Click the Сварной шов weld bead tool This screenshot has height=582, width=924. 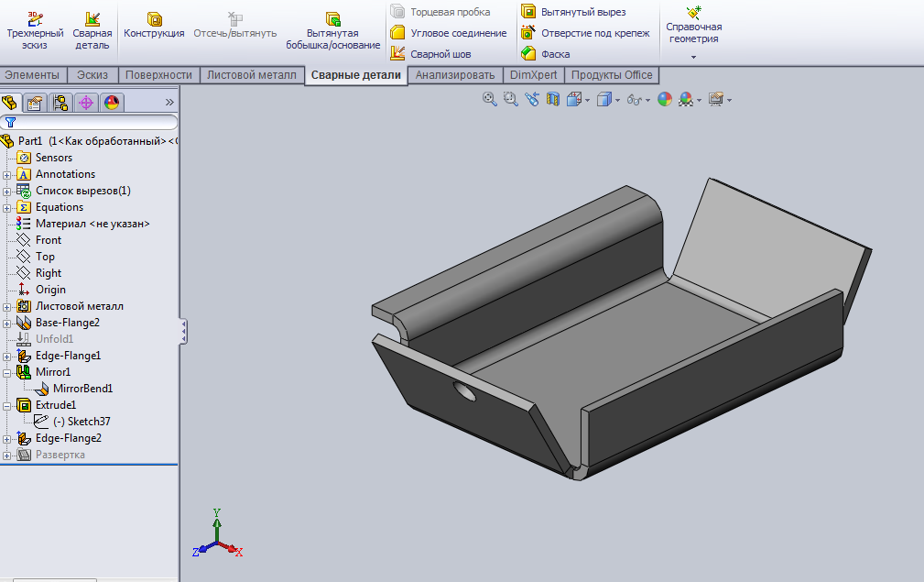430,54
